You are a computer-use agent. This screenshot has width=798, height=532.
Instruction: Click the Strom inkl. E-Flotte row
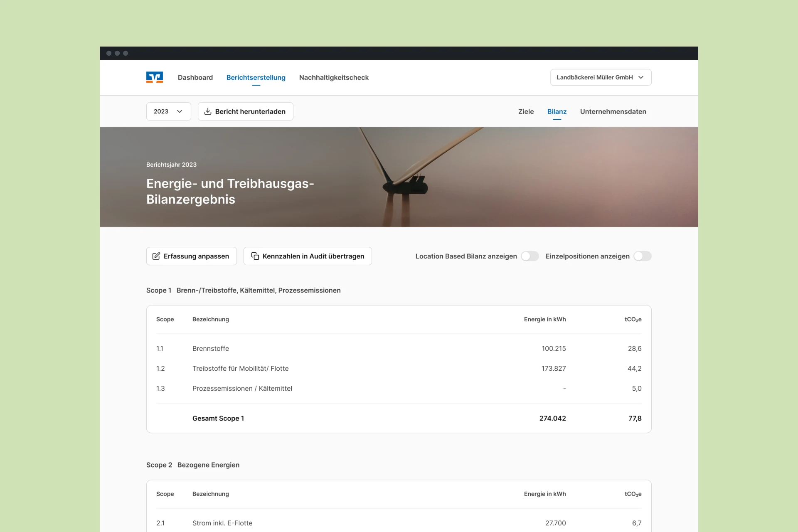tap(399, 523)
